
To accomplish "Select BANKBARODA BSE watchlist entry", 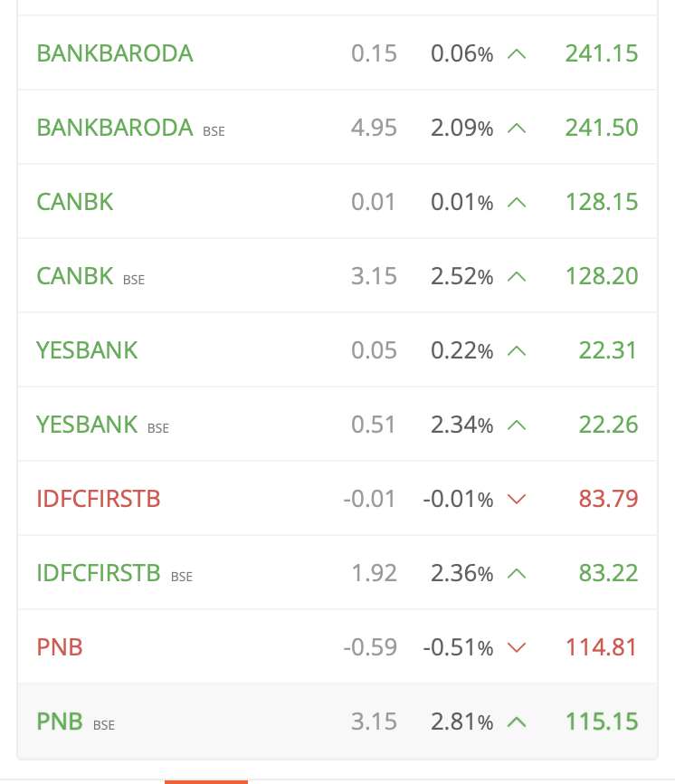I will point(337,127).
